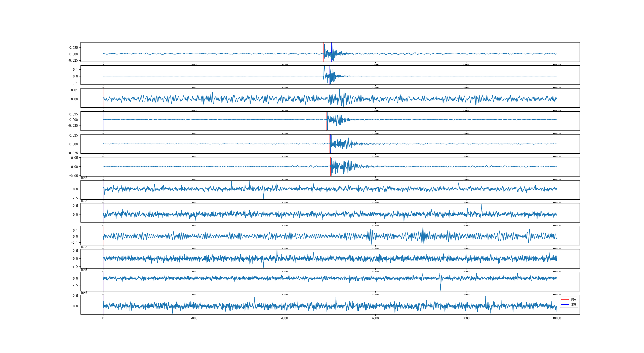644x353 pixels.
Task: Click the 0.025 y-tick of top subplot
Action: tap(73, 48)
